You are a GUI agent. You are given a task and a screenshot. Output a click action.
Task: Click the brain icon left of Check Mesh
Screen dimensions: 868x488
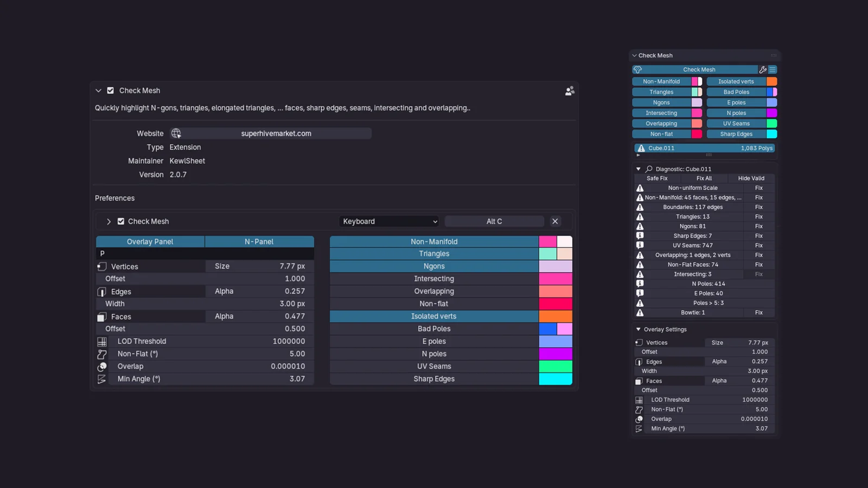[638, 69]
